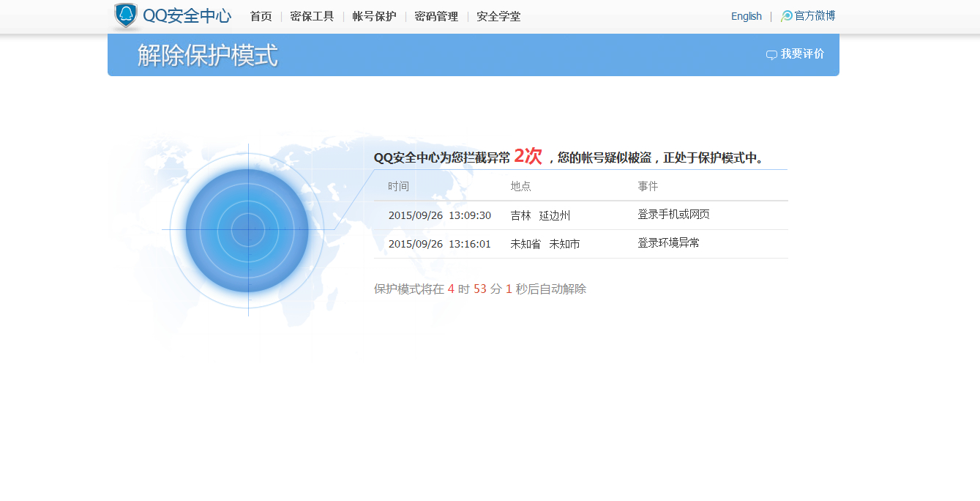This screenshot has width=980, height=501.
Task: Click the 时间 column header
Action: coord(399,186)
